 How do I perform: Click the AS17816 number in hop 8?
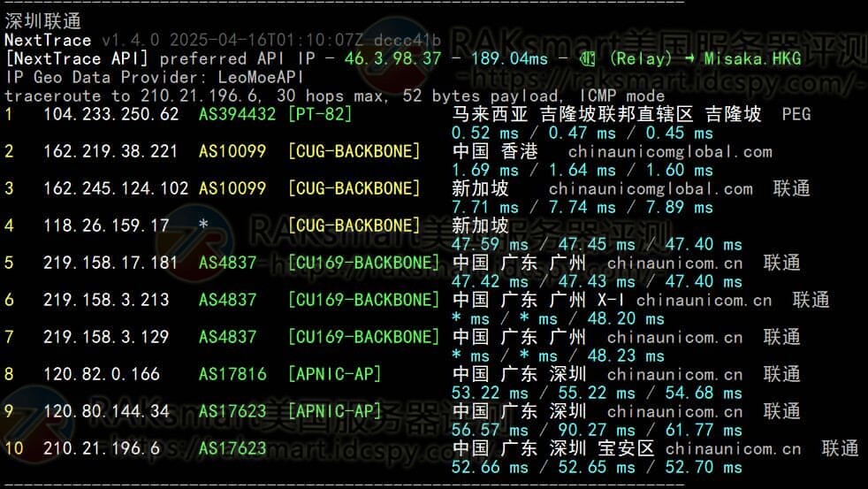click(x=232, y=374)
